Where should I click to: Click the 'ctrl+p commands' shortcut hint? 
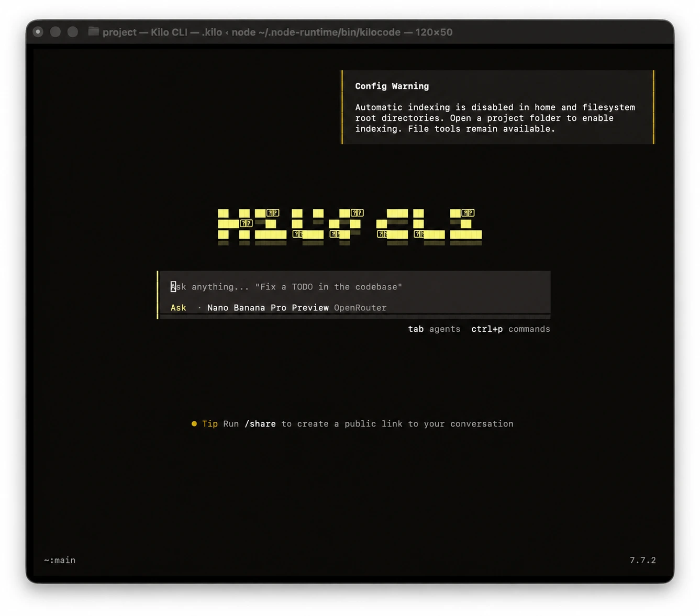[x=510, y=329]
